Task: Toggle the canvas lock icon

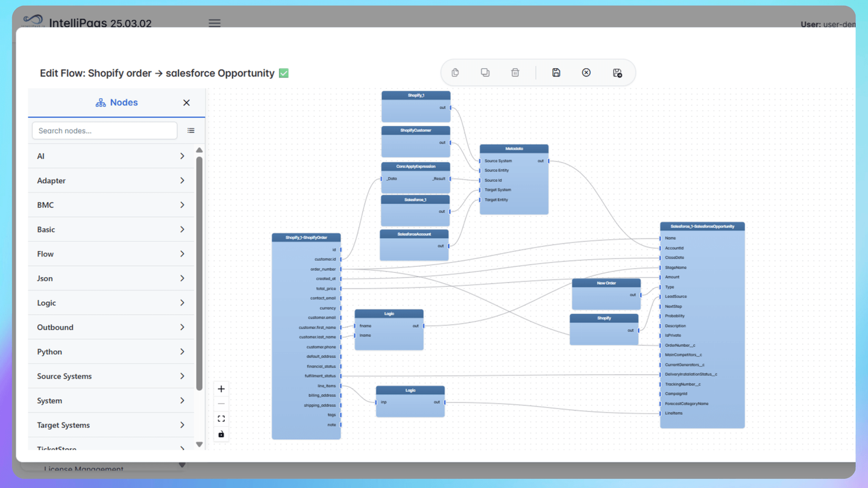Action: coord(221,434)
